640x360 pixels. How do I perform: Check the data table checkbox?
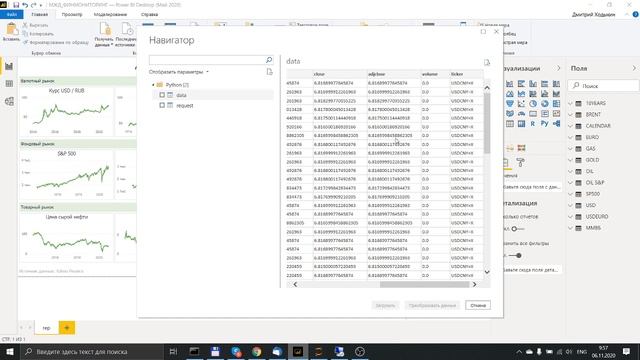click(162, 95)
